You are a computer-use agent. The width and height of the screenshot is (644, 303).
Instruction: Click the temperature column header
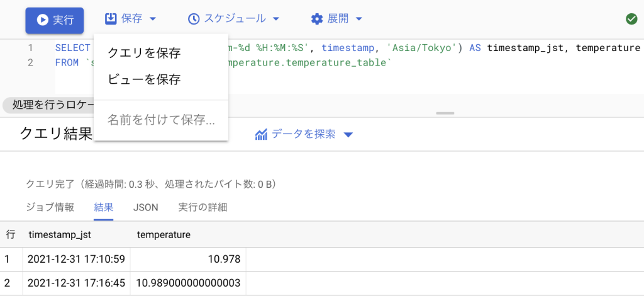(x=164, y=235)
